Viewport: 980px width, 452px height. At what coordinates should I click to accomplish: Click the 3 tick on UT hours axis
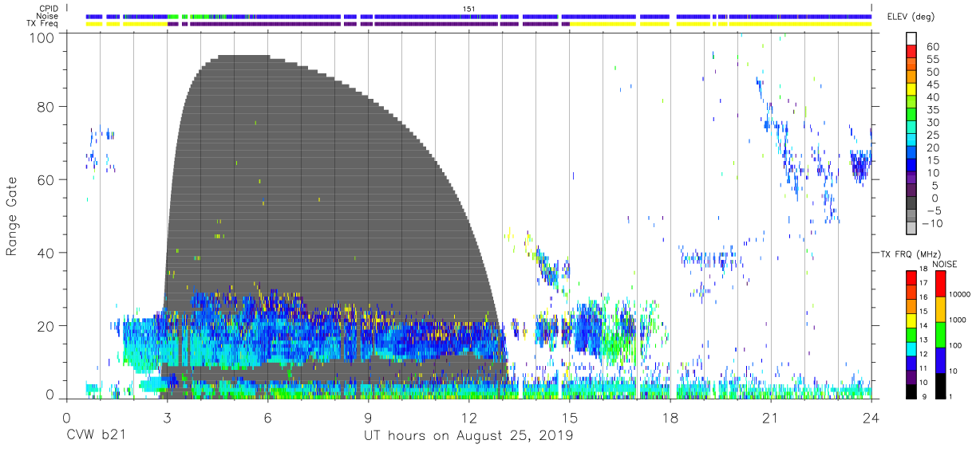tap(167, 417)
